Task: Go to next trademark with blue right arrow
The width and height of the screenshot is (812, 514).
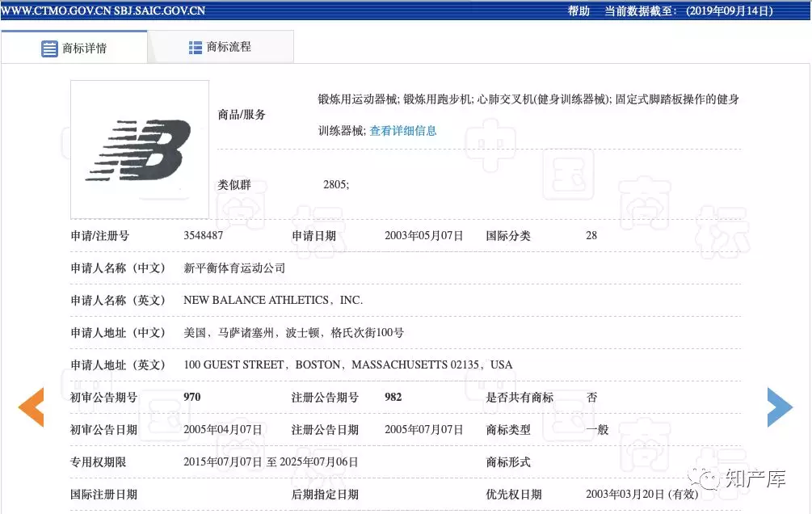Action: (780, 407)
